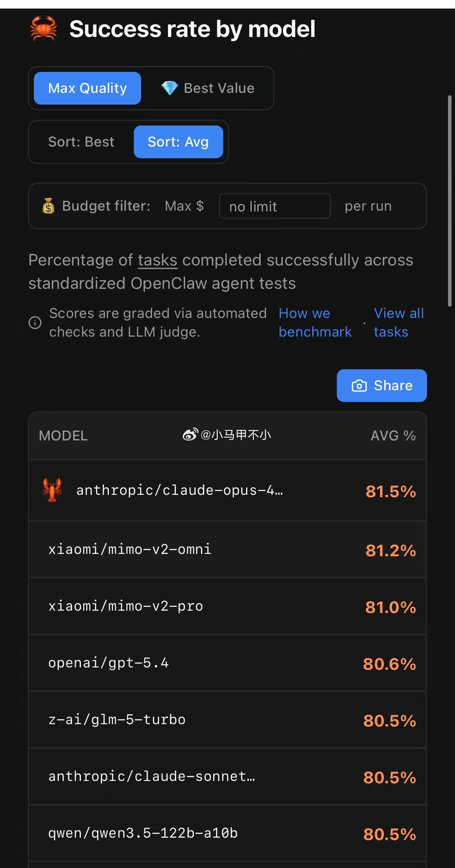Viewport: 455px width, 868px height.
Task: Expand the truncated anthropic/claude-sonnet model name
Action: click(x=151, y=776)
